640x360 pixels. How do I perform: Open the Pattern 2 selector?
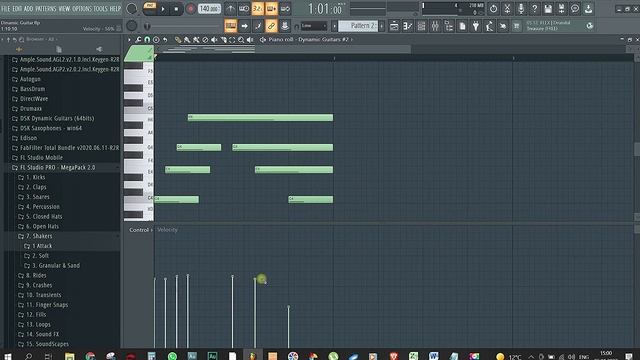click(x=358, y=26)
